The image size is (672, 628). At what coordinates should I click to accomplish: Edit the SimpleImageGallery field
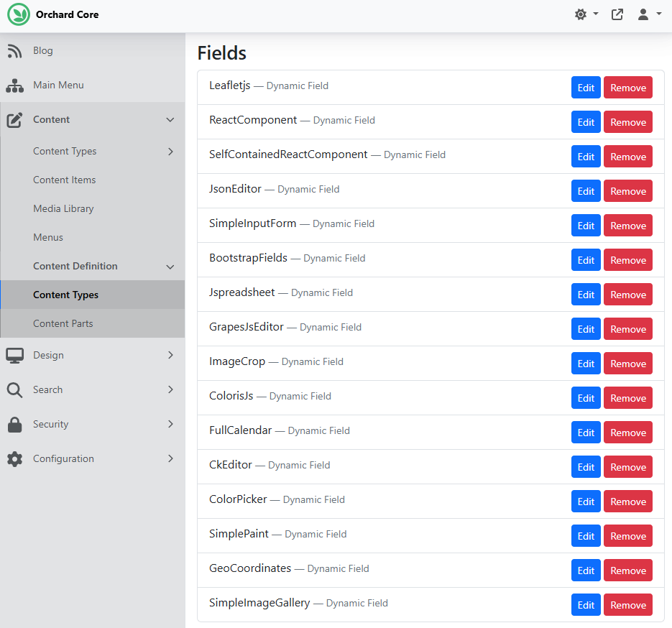(x=586, y=605)
